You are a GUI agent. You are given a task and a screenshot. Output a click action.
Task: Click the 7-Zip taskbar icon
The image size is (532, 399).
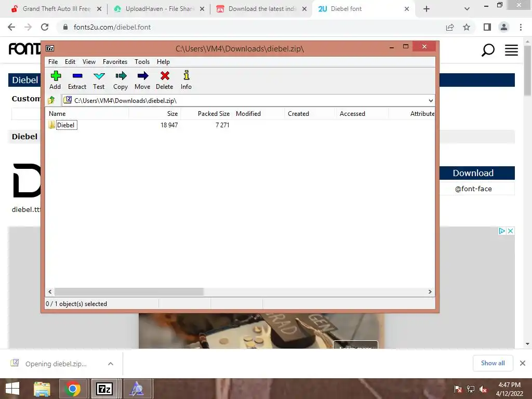click(104, 389)
